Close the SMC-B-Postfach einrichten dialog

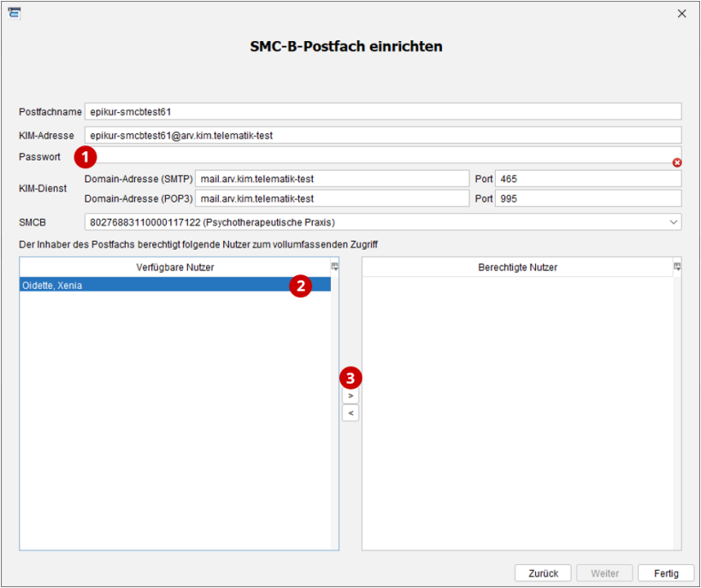tap(682, 14)
